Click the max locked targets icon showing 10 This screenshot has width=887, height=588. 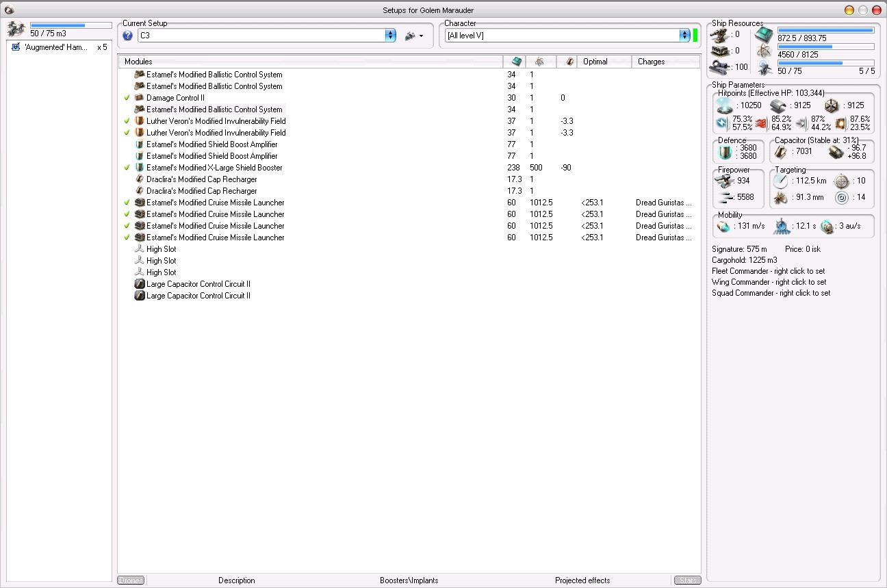pos(842,181)
